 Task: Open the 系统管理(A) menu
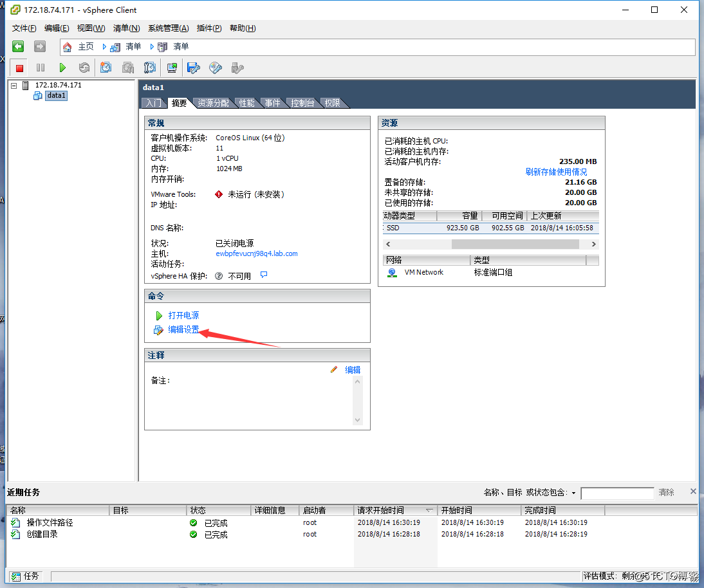click(169, 28)
